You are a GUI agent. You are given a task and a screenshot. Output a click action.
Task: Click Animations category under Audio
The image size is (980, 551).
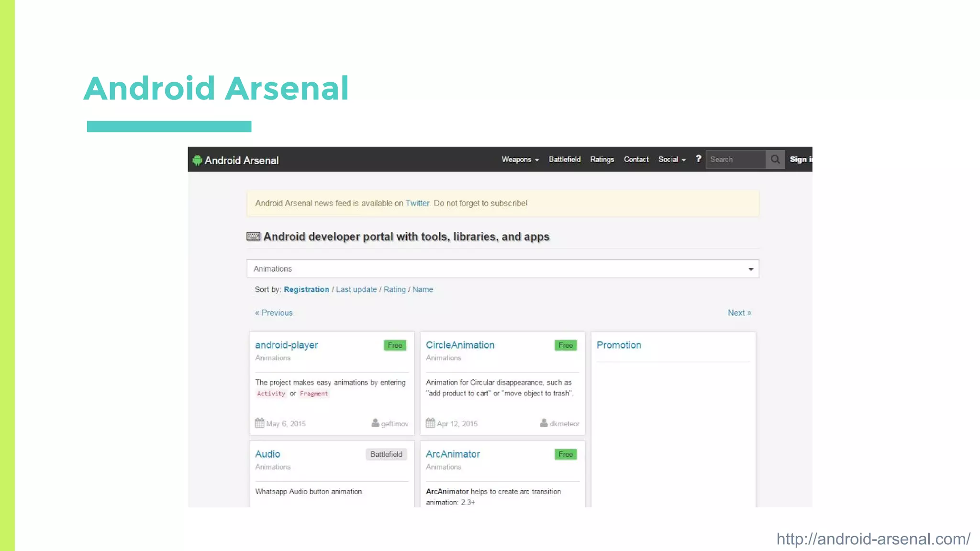(273, 467)
